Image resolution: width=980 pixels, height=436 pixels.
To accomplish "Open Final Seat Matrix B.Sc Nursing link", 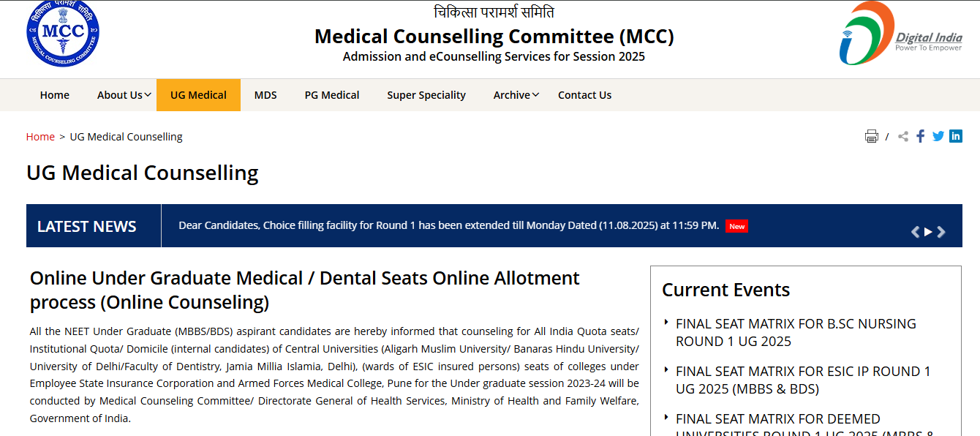I will 796,333.
